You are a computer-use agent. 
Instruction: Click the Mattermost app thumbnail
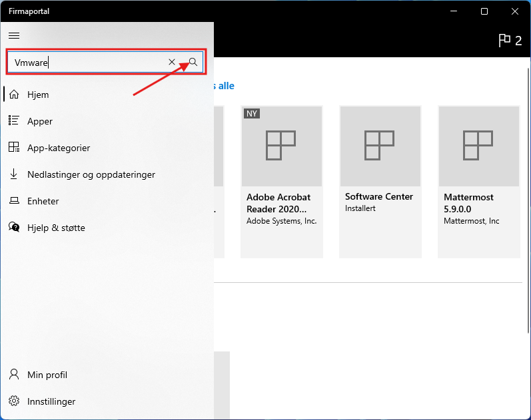pos(479,146)
